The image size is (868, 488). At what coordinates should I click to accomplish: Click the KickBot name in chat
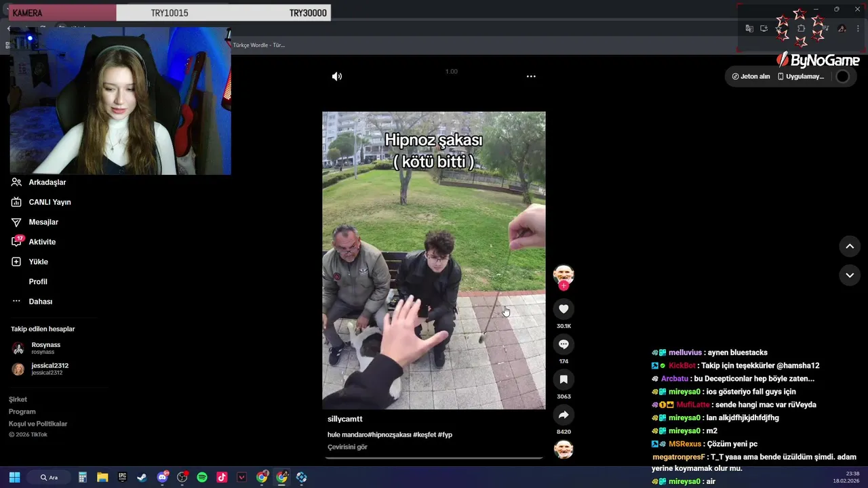coord(682,366)
